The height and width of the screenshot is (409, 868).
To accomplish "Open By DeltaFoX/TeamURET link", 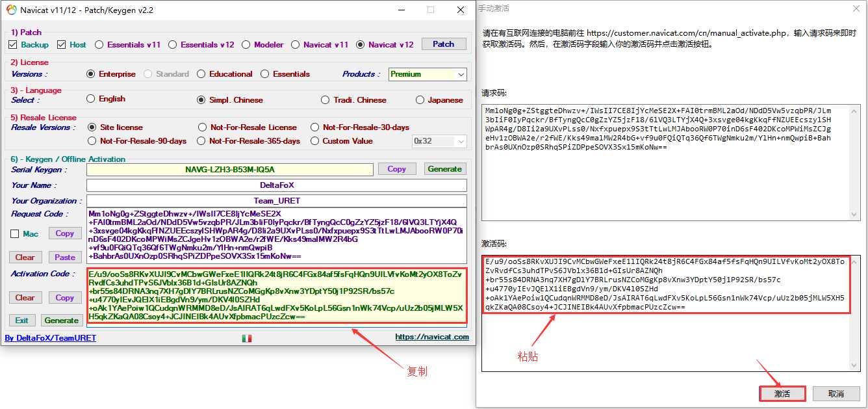I will (50, 338).
